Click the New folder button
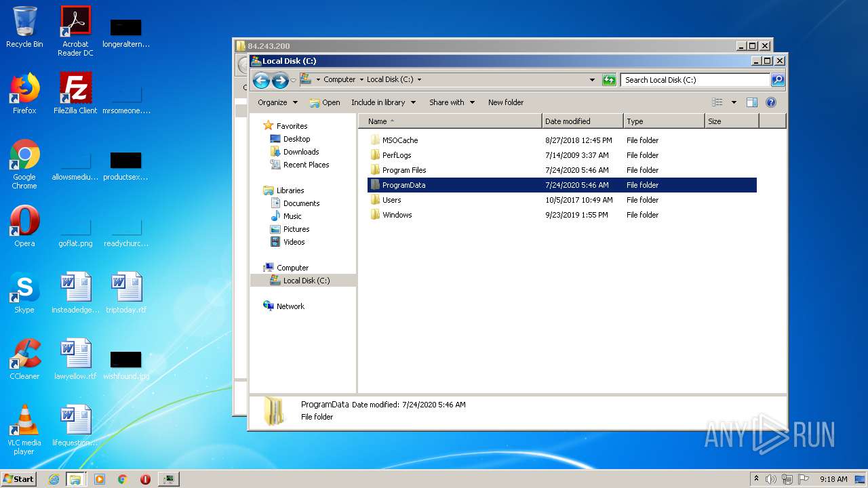 [x=506, y=102]
